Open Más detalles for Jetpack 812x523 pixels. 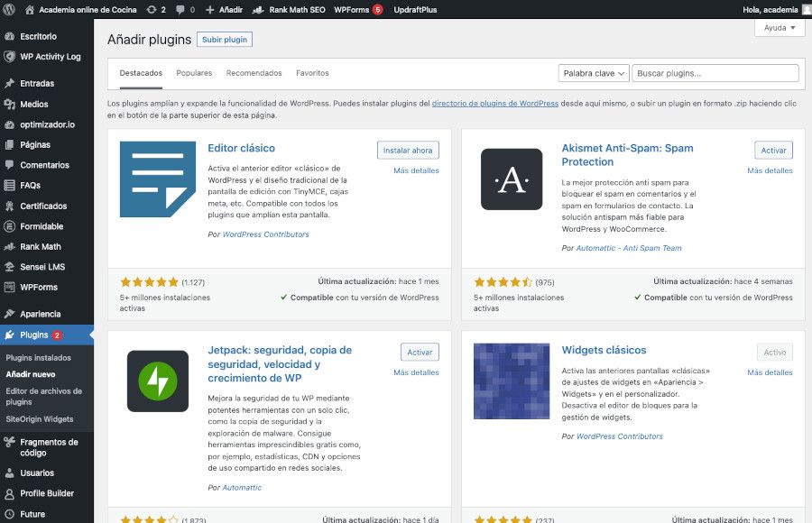[x=416, y=372]
